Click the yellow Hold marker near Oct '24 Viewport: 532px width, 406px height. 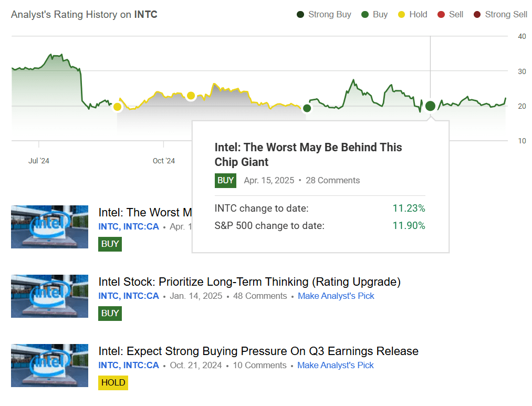190,96
